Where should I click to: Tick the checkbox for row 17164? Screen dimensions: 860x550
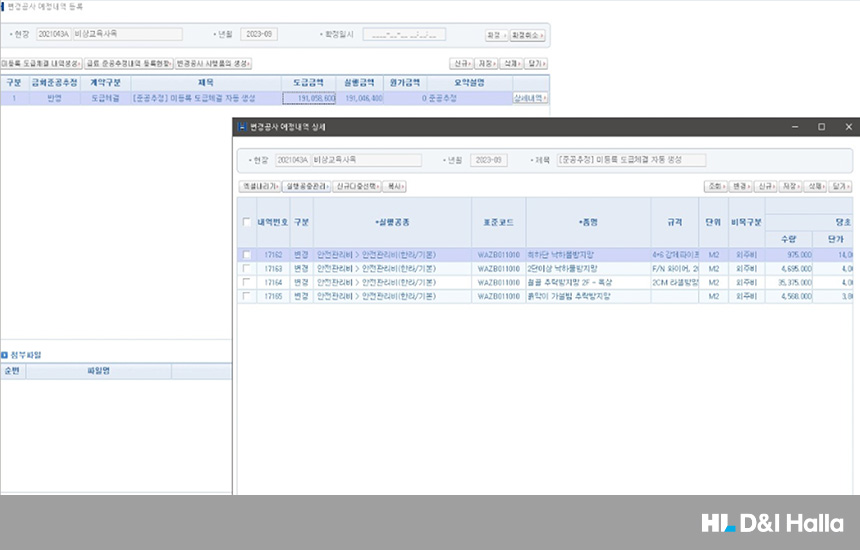coord(247,283)
